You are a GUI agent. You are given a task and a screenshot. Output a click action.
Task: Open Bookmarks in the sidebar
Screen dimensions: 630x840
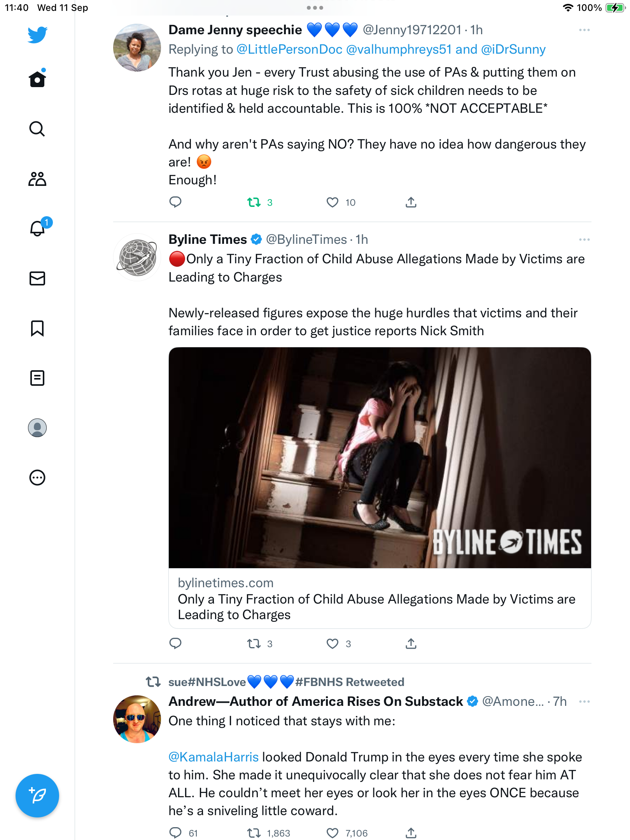click(x=37, y=328)
